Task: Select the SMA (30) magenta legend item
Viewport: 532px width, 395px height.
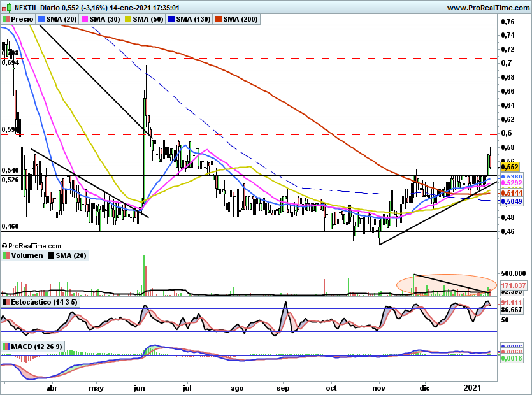Action: pos(101,19)
